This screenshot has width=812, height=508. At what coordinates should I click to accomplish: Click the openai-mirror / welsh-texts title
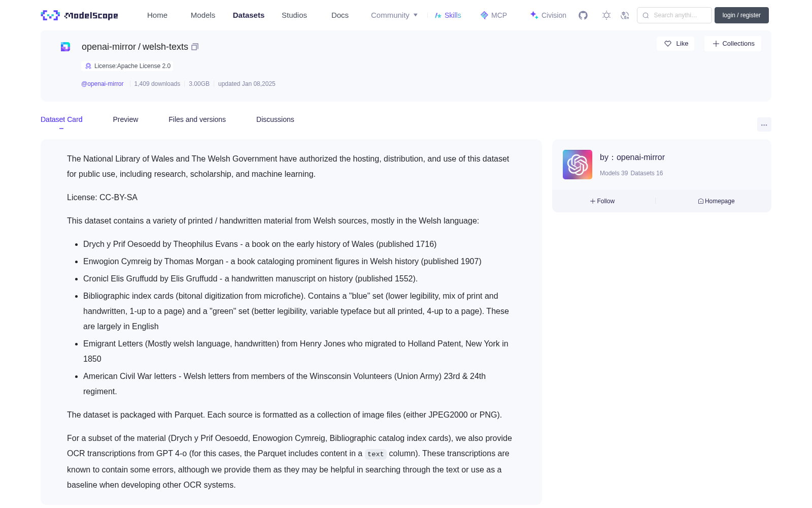135,47
